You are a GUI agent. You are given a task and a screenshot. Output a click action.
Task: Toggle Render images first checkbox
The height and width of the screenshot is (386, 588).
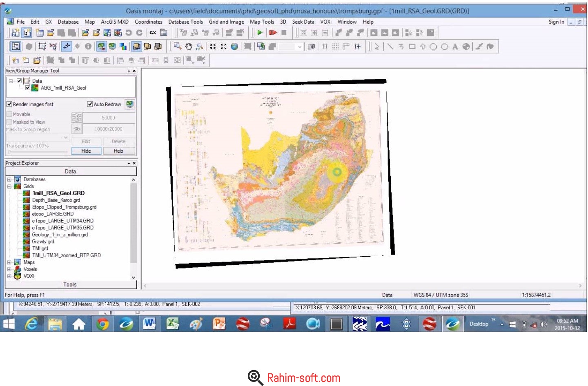click(9, 104)
